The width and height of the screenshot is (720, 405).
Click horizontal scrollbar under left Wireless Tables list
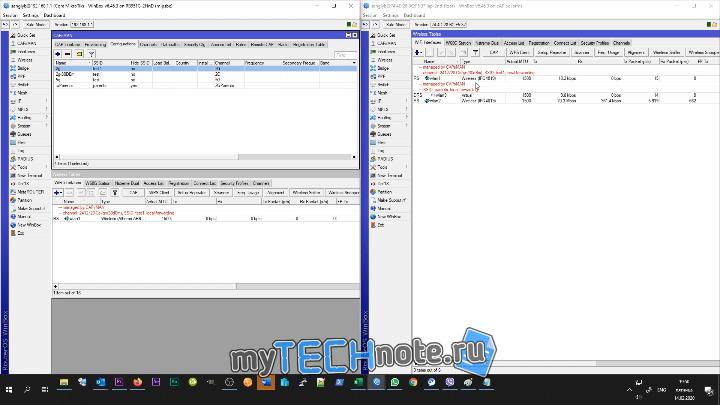[x=206, y=286]
